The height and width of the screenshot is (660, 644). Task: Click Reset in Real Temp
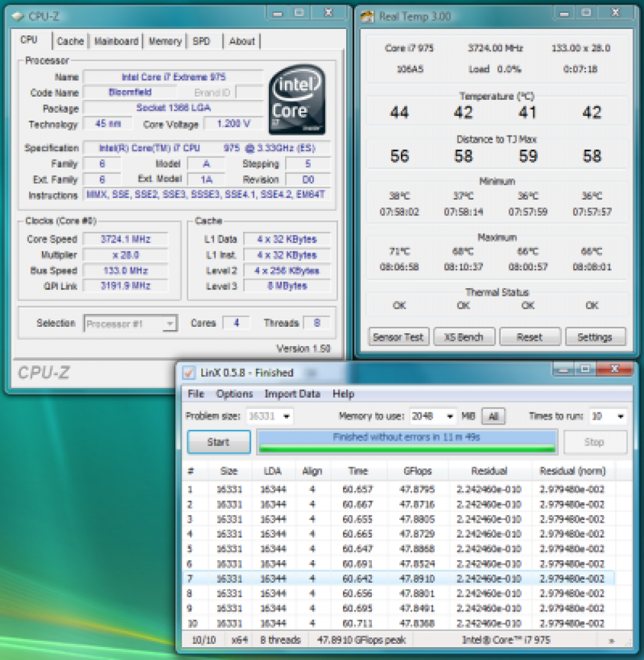point(529,337)
